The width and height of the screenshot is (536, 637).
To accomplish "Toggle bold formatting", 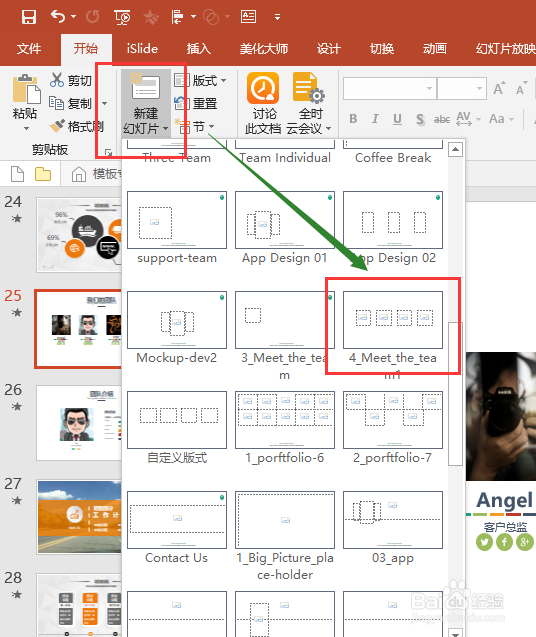I will (353, 119).
